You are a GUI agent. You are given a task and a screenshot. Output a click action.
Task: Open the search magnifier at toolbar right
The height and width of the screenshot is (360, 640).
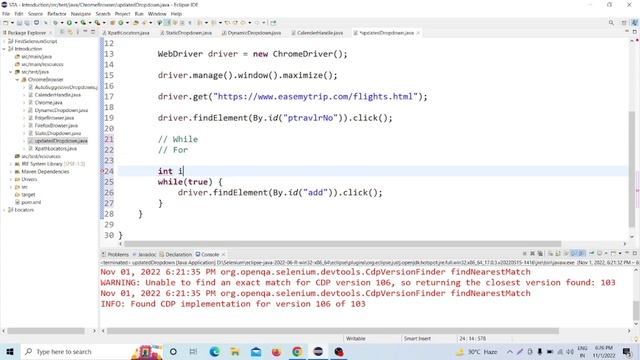click(x=611, y=23)
